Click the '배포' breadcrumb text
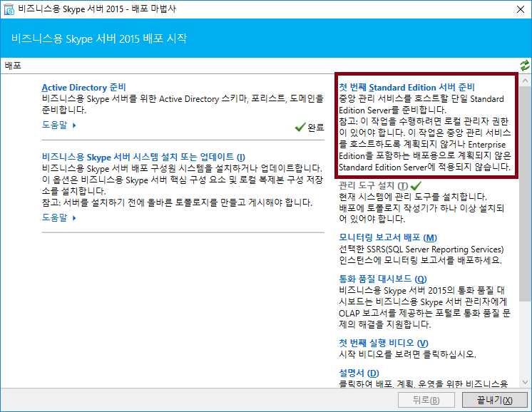This screenshot has width=532, height=412. (14, 66)
